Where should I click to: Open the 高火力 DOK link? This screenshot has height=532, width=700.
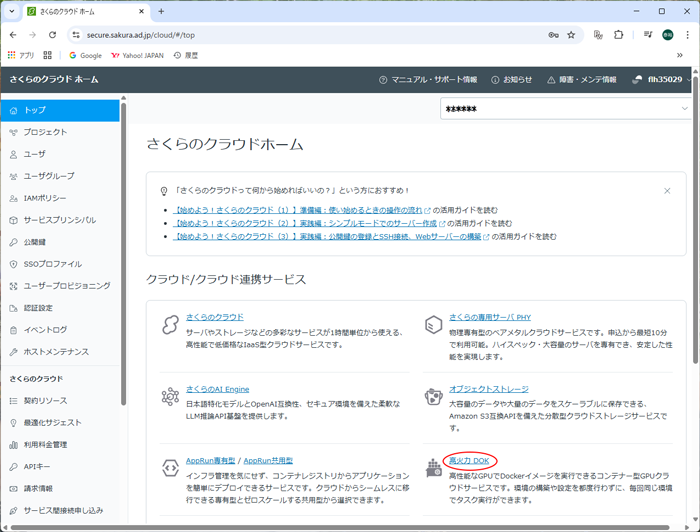pyautogui.click(x=469, y=461)
